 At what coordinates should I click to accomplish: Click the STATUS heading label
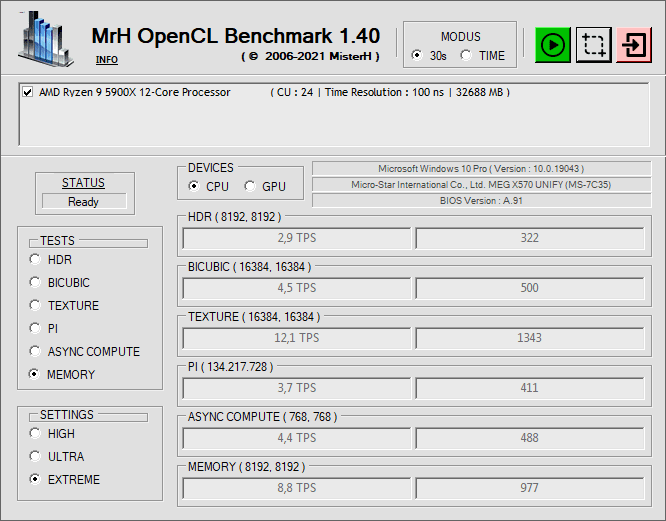83,183
